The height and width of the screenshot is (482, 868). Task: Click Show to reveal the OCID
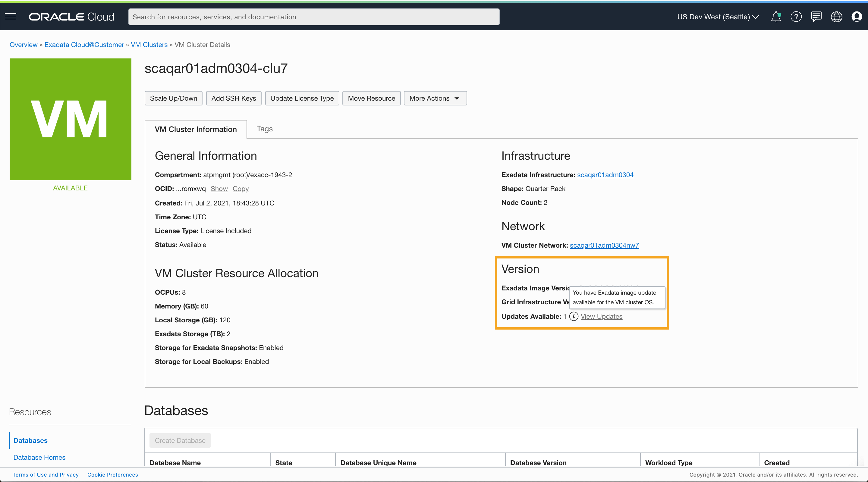point(219,189)
